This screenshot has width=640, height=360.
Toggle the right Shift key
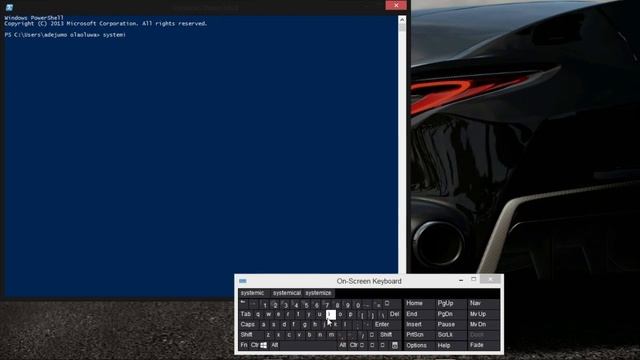click(x=389, y=335)
